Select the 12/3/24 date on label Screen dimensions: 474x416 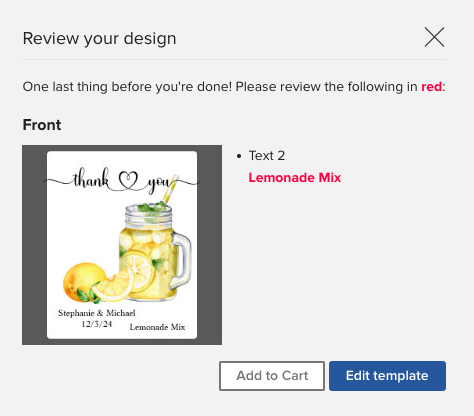(97, 324)
